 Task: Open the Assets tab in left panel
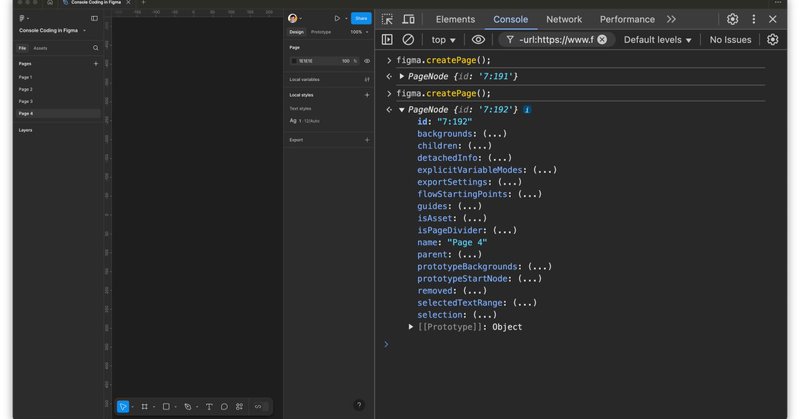point(40,48)
